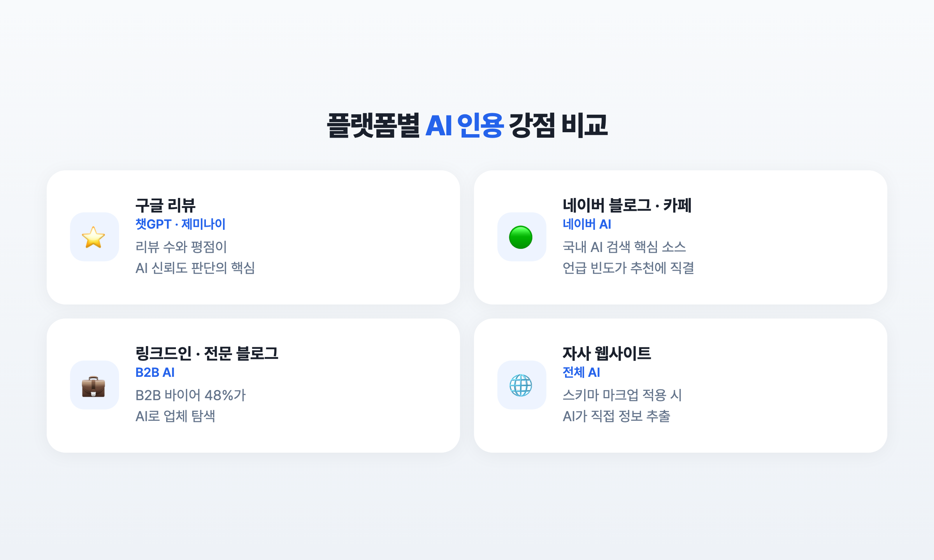The image size is (934, 560).
Task: Select the 링크드인 · 전문 블로그 heading
Action: 207,353
